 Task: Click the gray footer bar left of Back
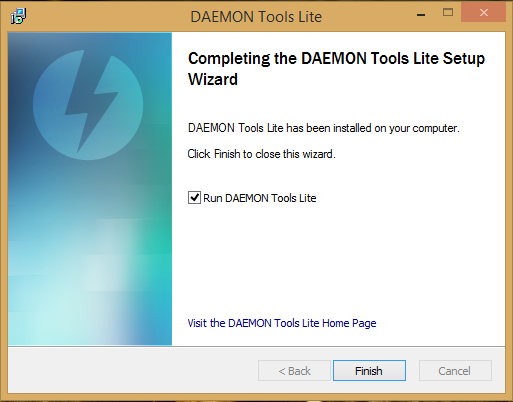click(133, 370)
